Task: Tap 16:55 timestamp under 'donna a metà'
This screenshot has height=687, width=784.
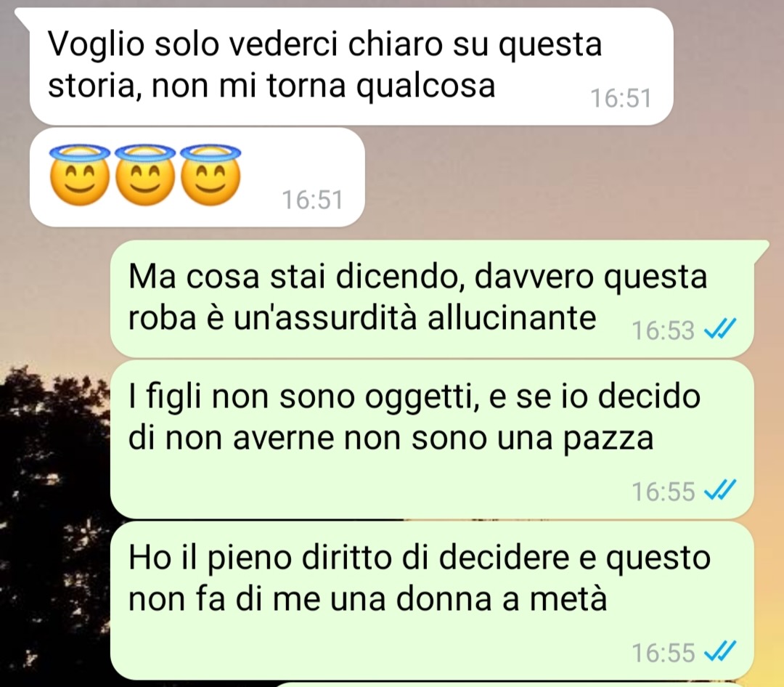Action: point(663,652)
